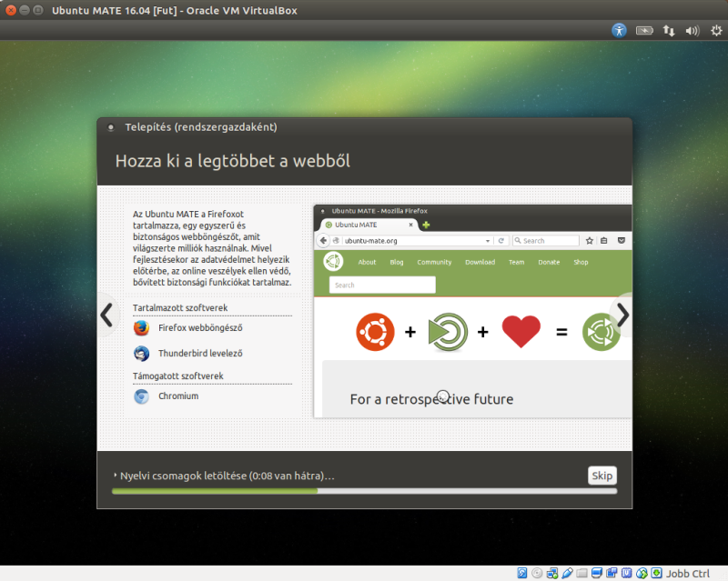Click the 'For a retrospective future' text
The height and width of the screenshot is (581, 728).
pos(431,399)
